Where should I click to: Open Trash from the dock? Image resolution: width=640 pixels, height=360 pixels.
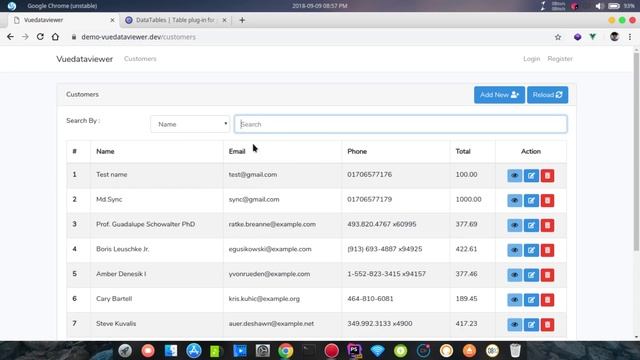pos(515,351)
